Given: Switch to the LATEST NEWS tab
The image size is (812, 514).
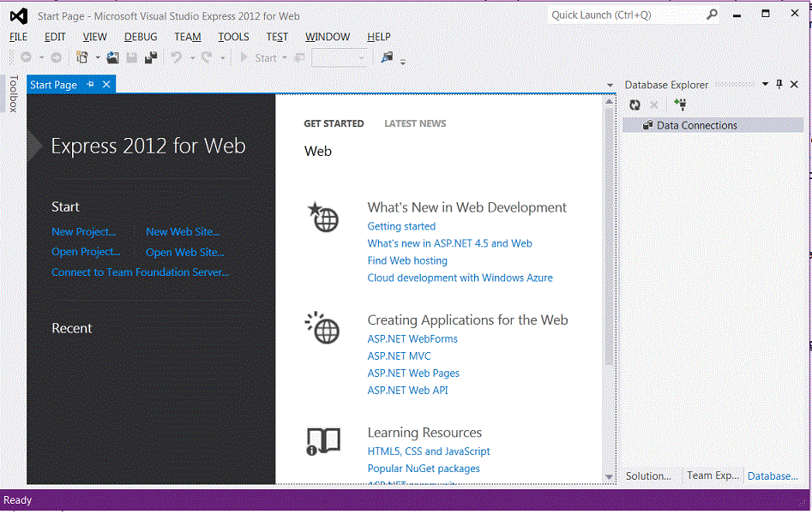Looking at the screenshot, I should coord(415,123).
